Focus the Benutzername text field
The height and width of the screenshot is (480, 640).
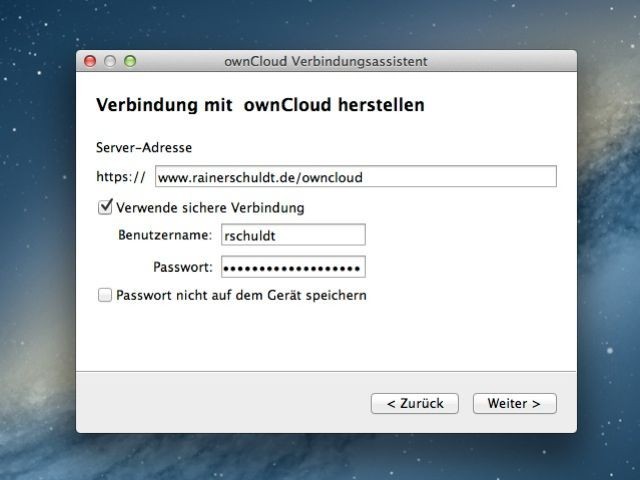click(292, 235)
